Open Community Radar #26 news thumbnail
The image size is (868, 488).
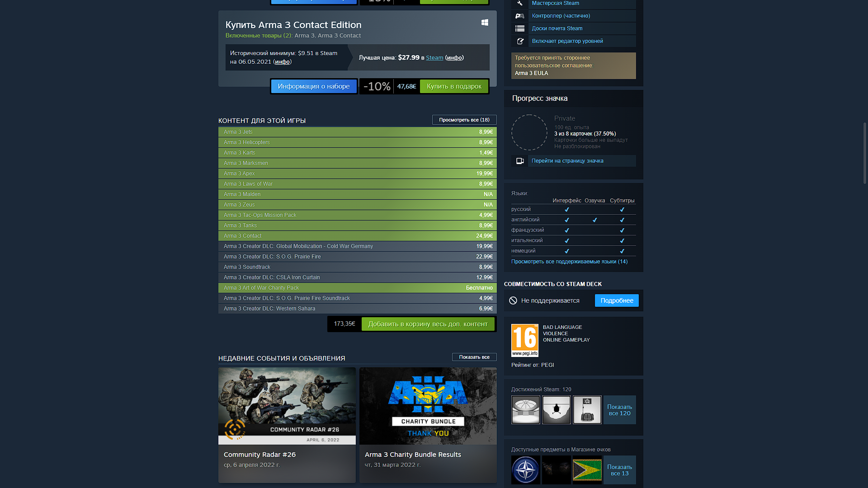[287, 406]
